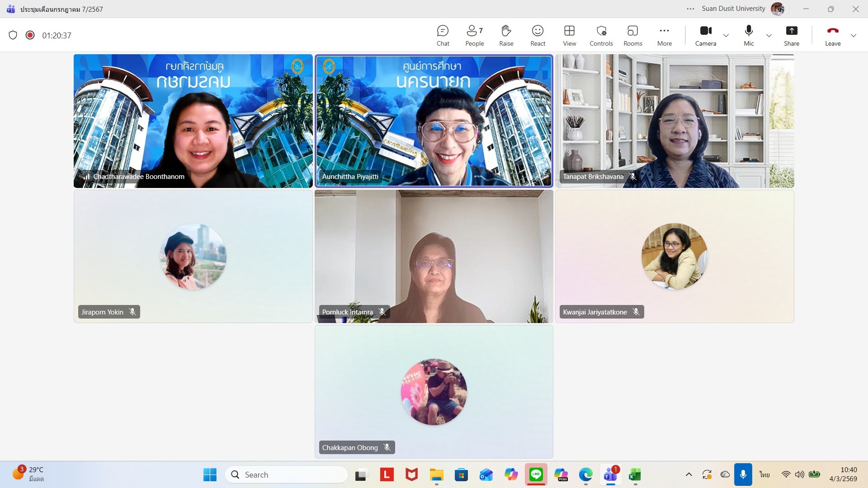Click the Suan Dusit University profile avatar
Viewport: 868px width, 488px height.
click(x=777, y=9)
